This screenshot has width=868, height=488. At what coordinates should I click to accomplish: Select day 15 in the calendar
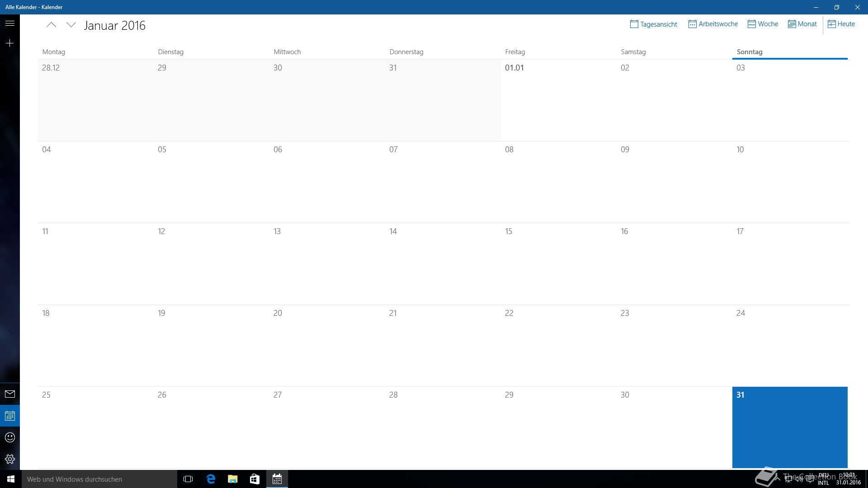[559, 264]
